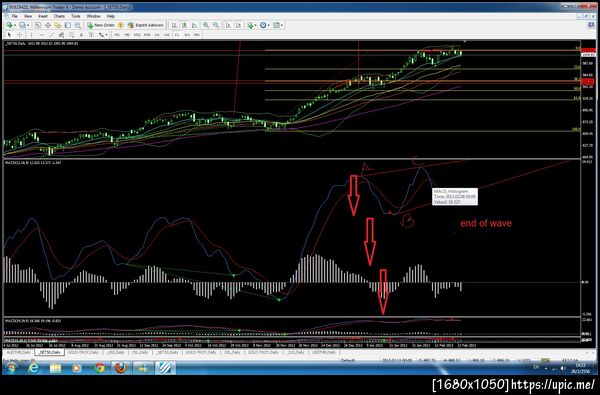Open Firefox from the taskbar

coord(121,368)
